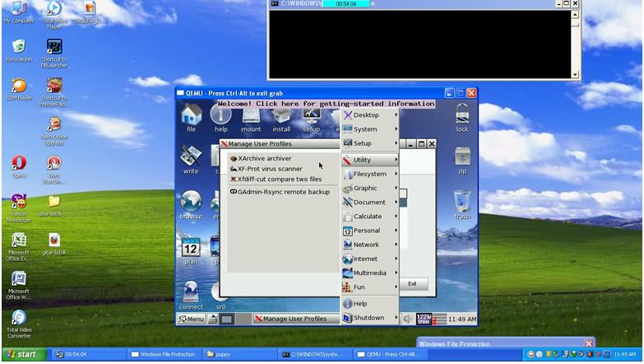644x364 pixels.
Task: Choose Xfdiff-cut compare two files
Action: coord(284,180)
